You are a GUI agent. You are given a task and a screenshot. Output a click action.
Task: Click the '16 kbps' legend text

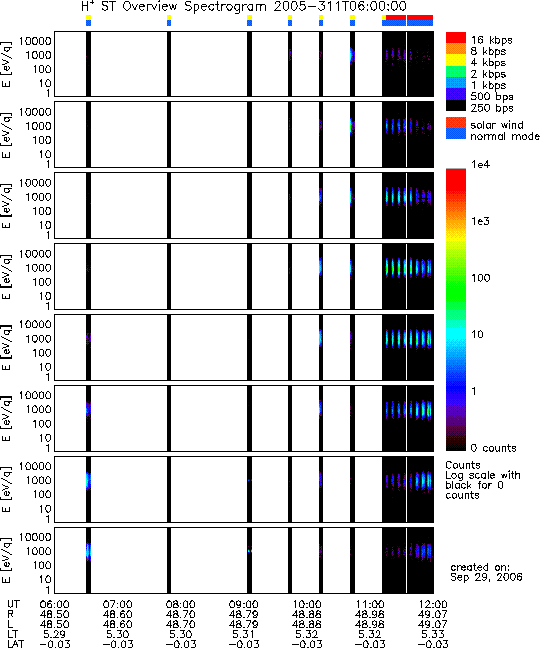tap(492, 40)
